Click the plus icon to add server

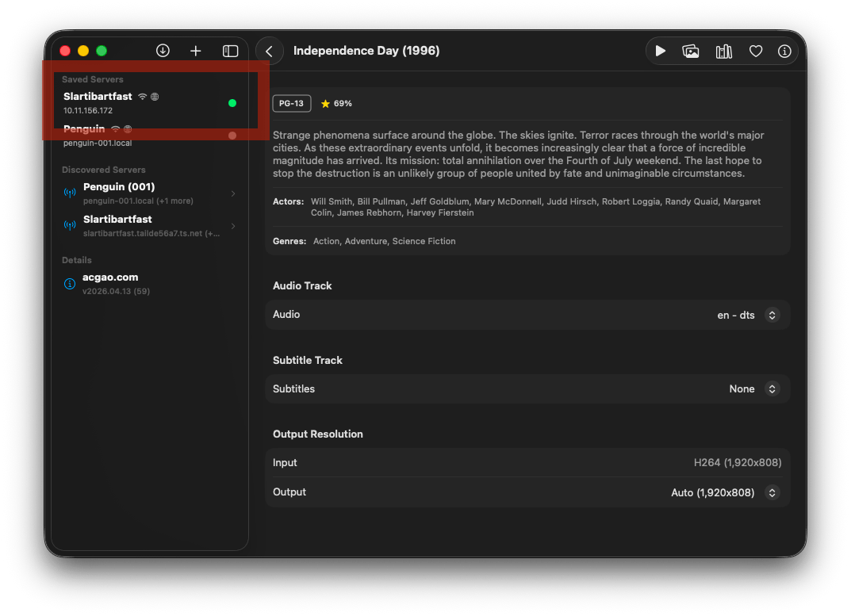click(x=196, y=51)
